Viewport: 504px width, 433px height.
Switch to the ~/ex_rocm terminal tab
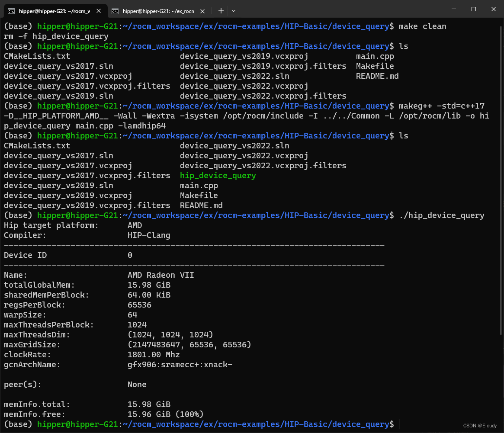(x=158, y=11)
